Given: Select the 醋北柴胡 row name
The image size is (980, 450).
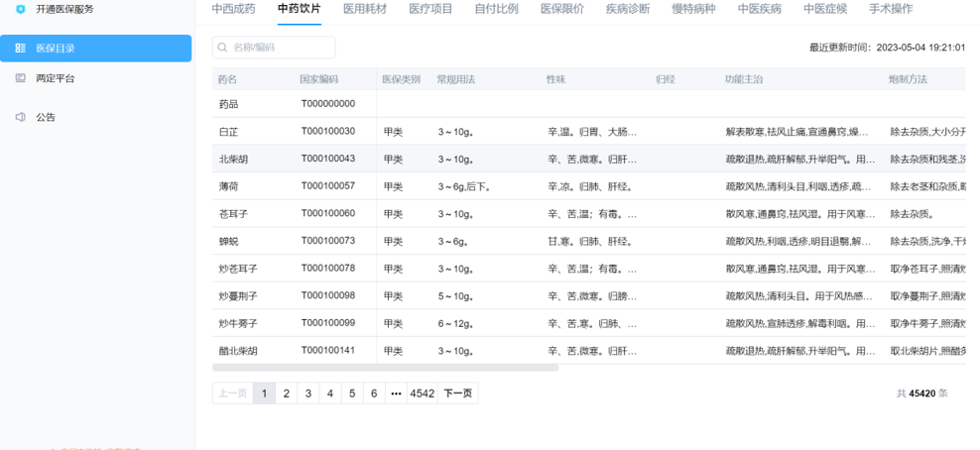Looking at the screenshot, I should click(238, 351).
